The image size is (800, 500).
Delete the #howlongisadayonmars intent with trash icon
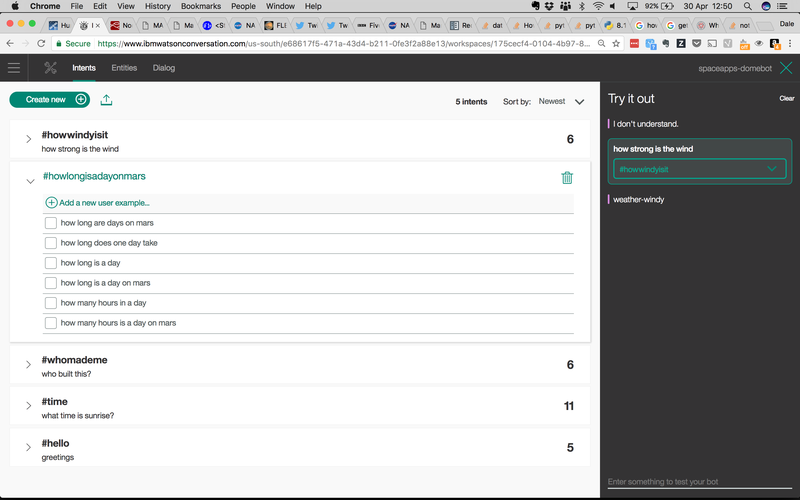(x=567, y=178)
